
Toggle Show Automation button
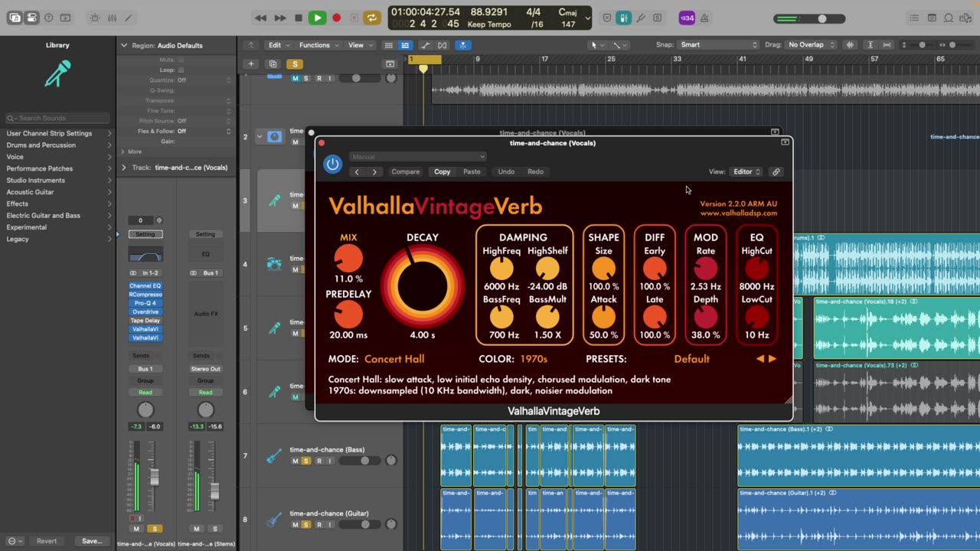[426, 45]
